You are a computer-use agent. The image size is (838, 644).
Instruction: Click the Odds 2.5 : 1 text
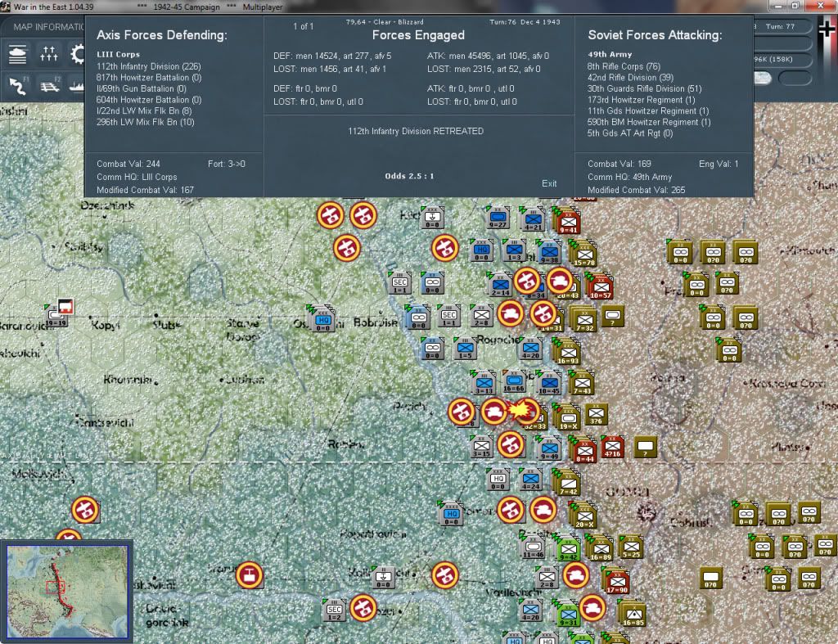point(409,176)
